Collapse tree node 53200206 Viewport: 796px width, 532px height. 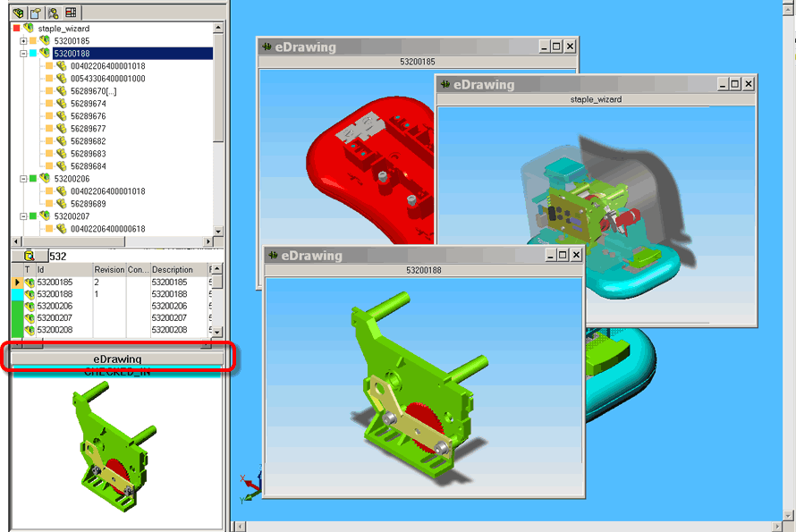23,179
